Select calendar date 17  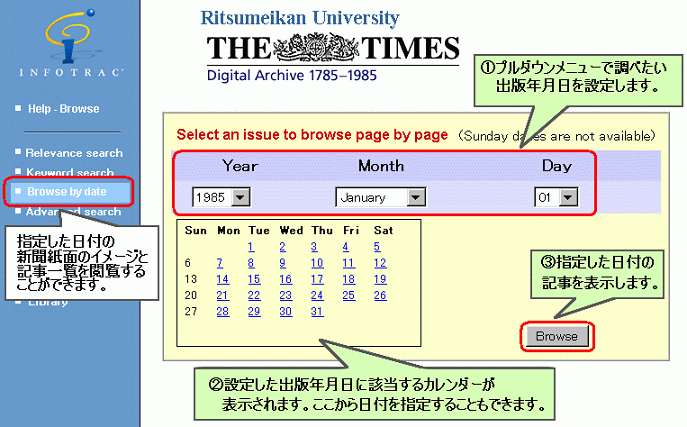317,279
